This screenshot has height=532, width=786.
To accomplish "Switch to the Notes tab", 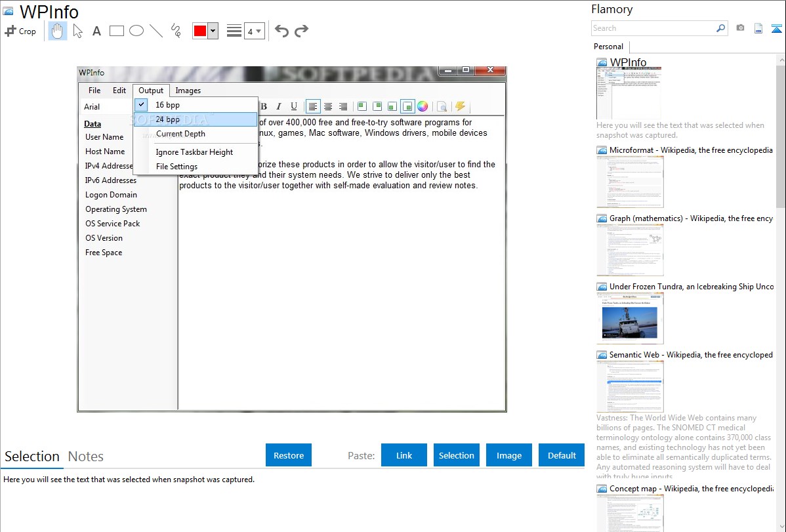I will [86, 457].
